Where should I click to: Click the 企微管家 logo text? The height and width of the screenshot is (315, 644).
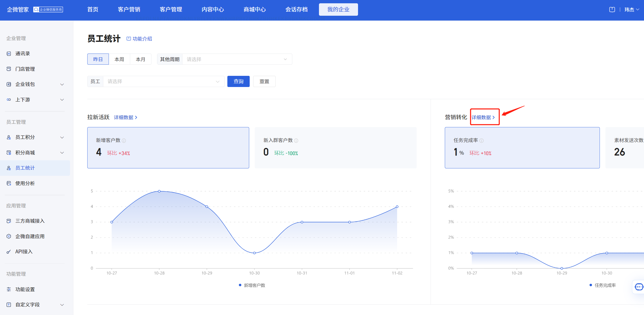click(18, 10)
